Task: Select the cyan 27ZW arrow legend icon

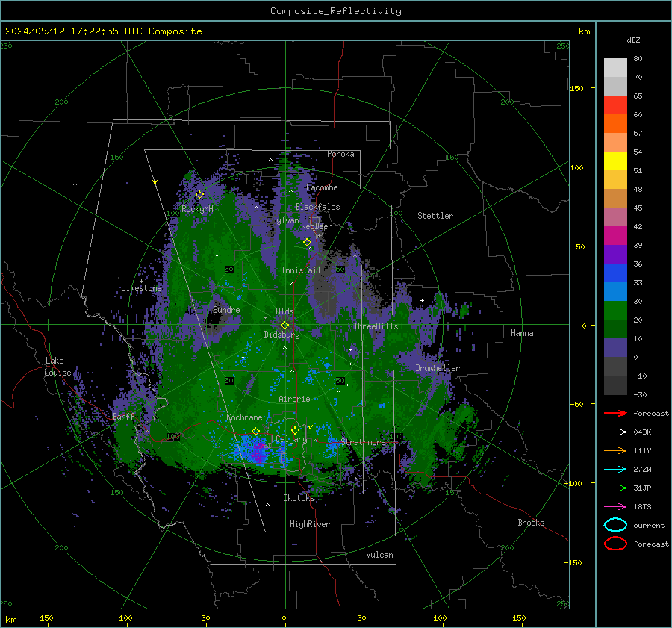Action: pos(615,470)
